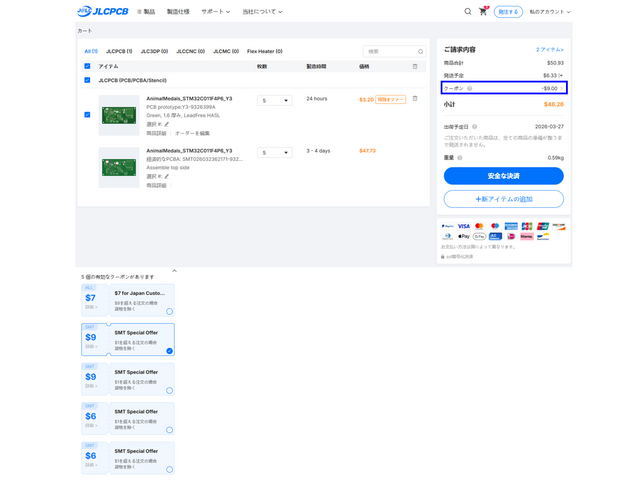This screenshot has width=640, height=480.
Task: Open quantity dropdown for Assemble top side item
Action: 275,153
